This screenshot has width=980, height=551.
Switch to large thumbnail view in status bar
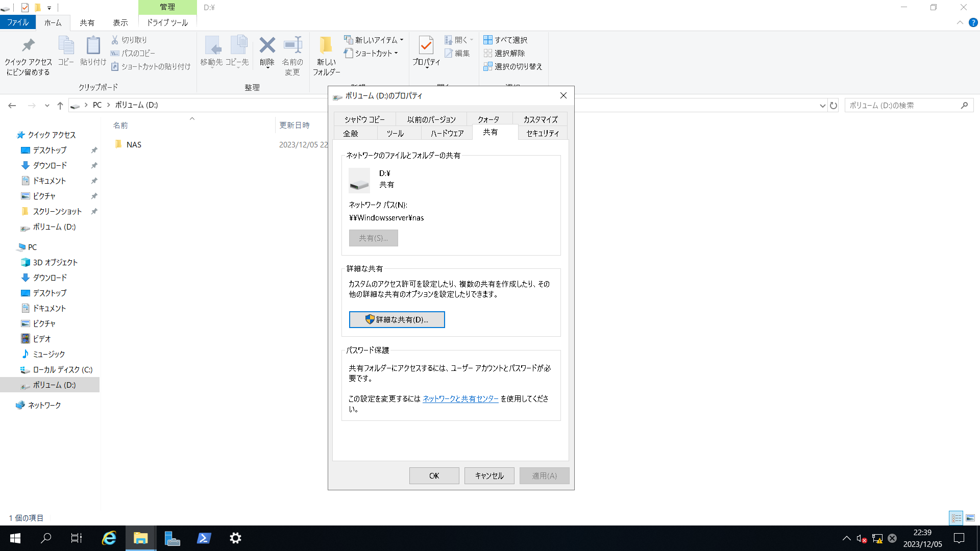point(969,517)
